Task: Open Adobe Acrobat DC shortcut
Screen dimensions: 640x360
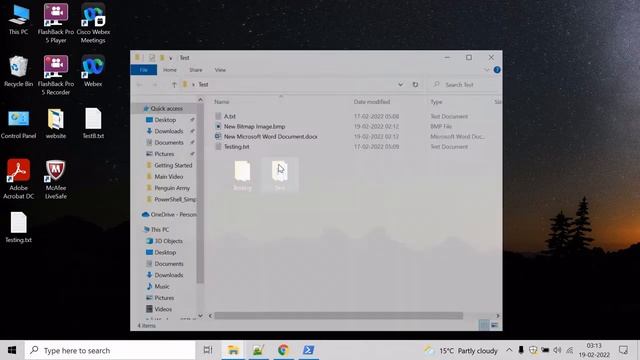Action: 18,179
